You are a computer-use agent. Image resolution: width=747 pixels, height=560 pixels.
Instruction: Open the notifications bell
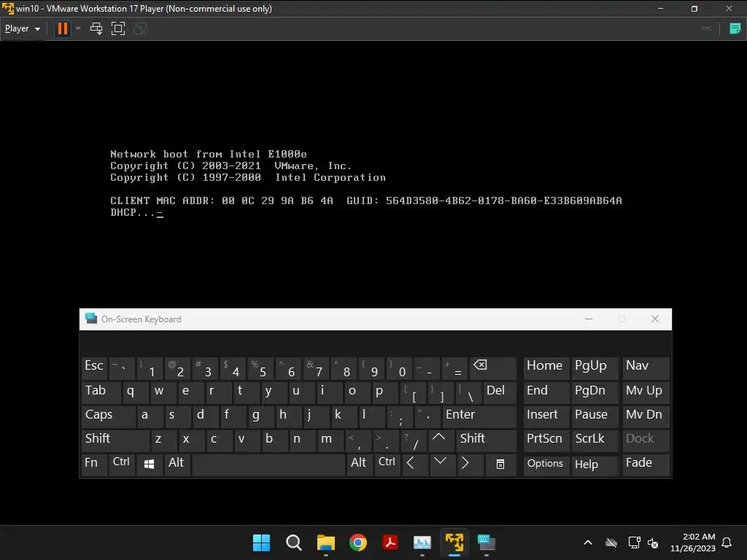pyautogui.click(x=727, y=542)
